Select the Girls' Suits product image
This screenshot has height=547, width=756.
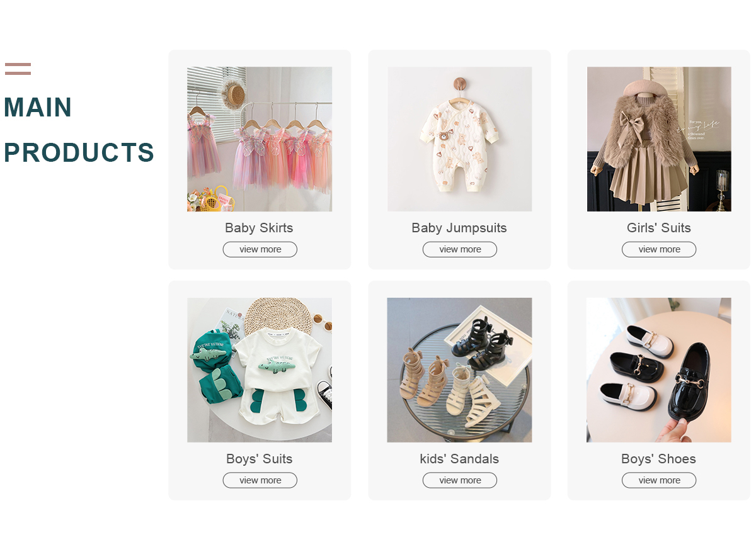click(x=659, y=139)
